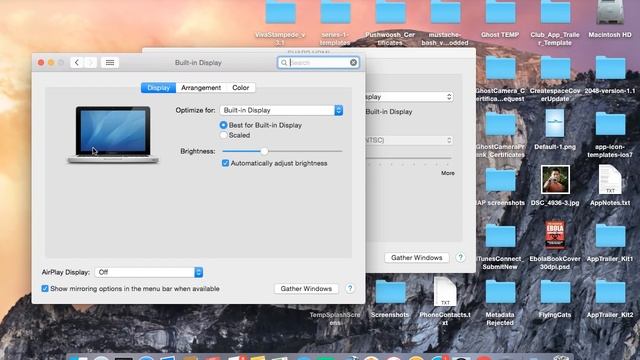Image resolution: width=640 pixels, height=360 pixels.
Task: Show all preferences via grid icon
Action: click(x=110, y=62)
